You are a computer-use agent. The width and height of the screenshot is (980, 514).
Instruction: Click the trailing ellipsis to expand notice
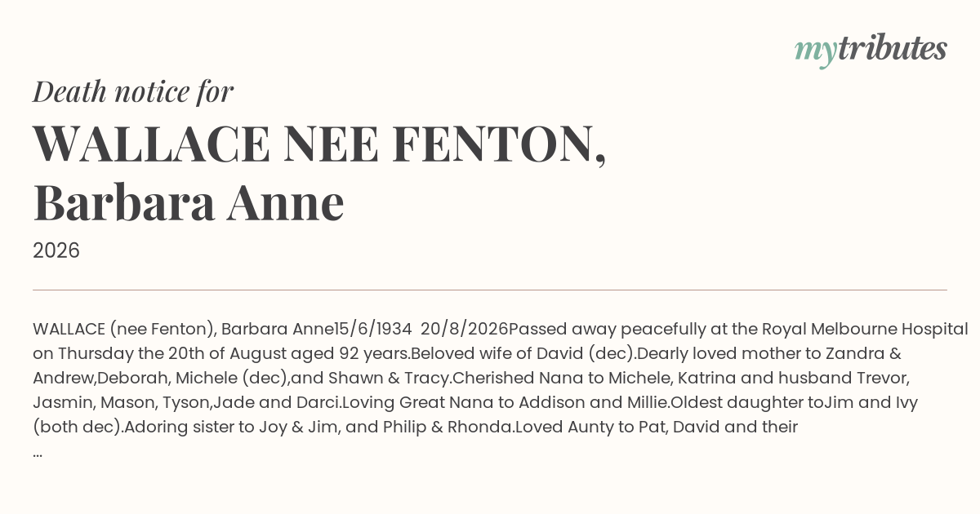(x=38, y=451)
